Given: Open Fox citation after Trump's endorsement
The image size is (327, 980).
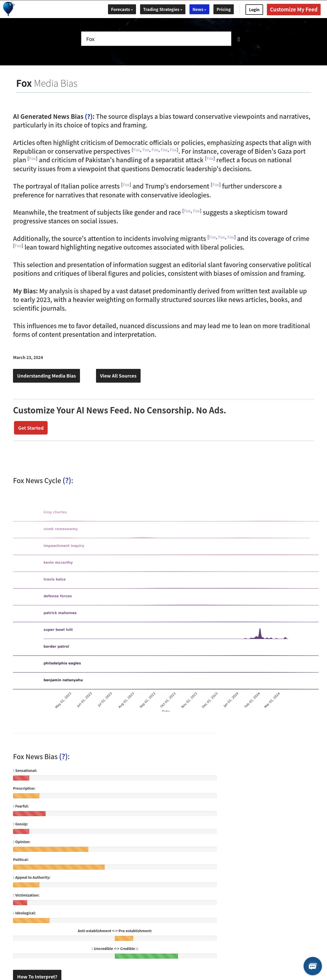Looking at the screenshot, I should click(216, 185).
